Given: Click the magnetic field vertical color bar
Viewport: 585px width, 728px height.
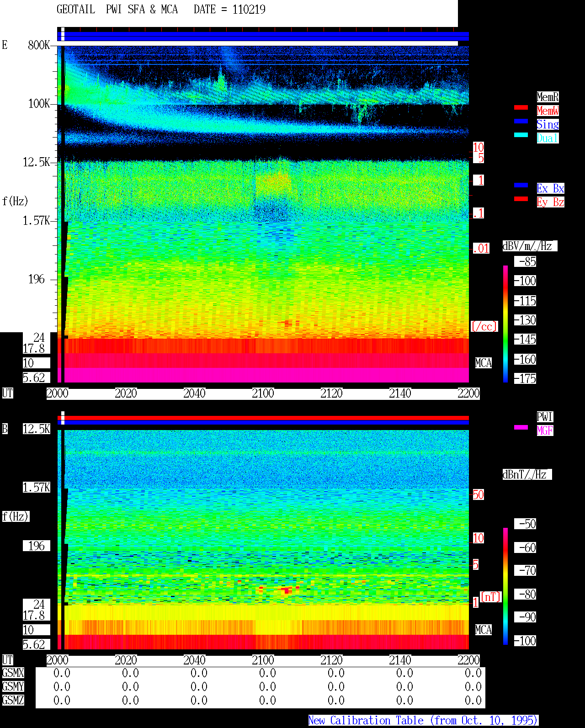Looking at the screenshot, I should pos(505,586).
